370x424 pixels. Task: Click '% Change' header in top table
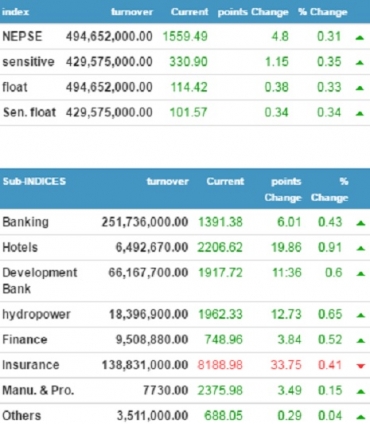click(323, 12)
